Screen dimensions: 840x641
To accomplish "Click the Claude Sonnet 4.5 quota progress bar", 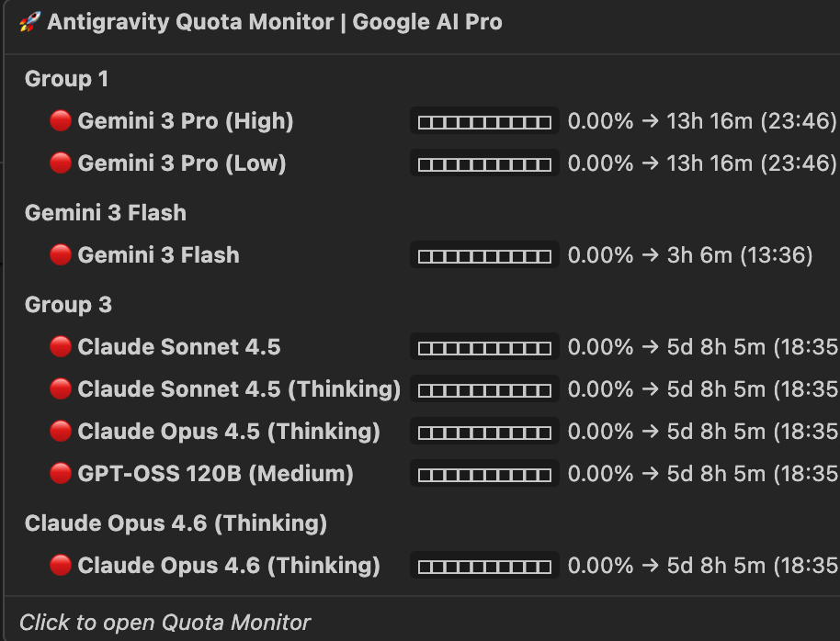I will (484, 348).
